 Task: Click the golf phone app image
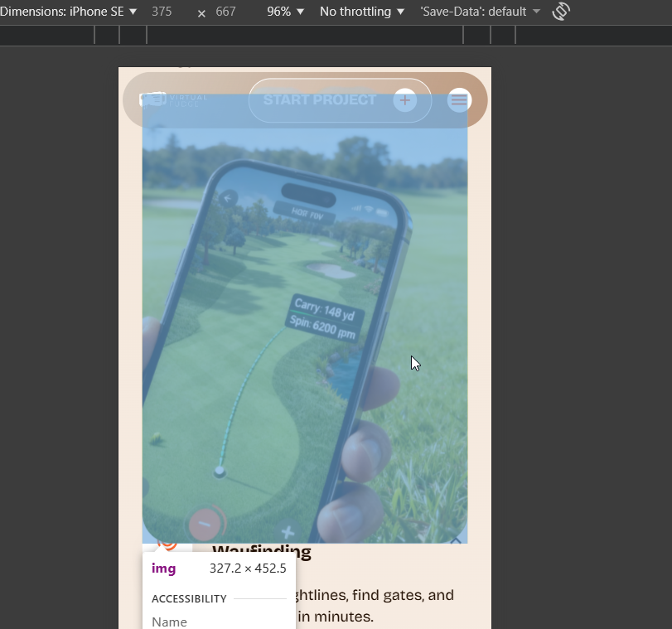click(305, 319)
